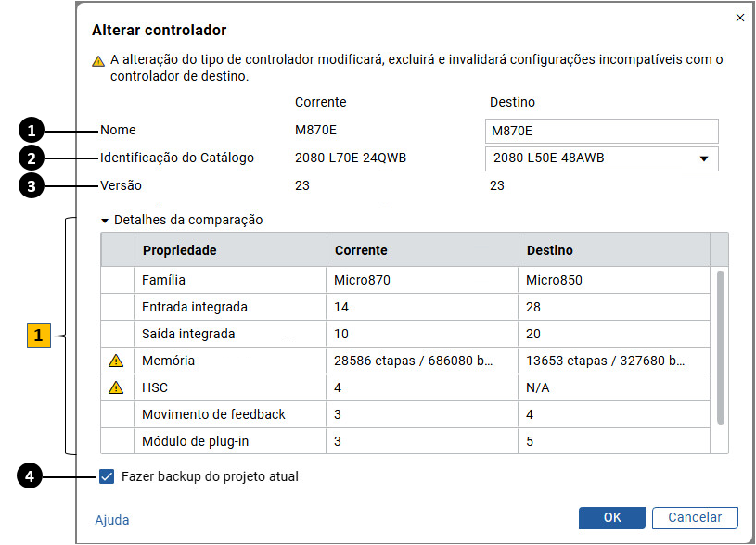This screenshot has height=545, width=756.
Task: Confirm the change with the OK button
Action: pyautogui.click(x=611, y=518)
